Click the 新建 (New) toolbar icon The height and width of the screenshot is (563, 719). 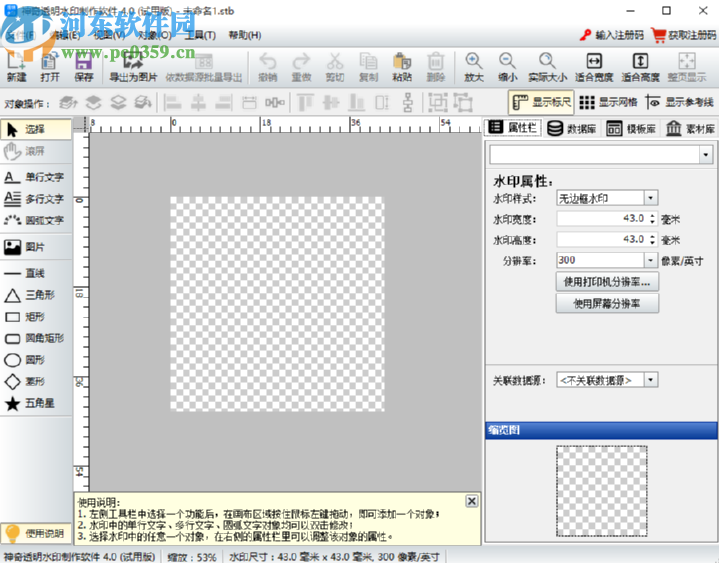coord(17,67)
